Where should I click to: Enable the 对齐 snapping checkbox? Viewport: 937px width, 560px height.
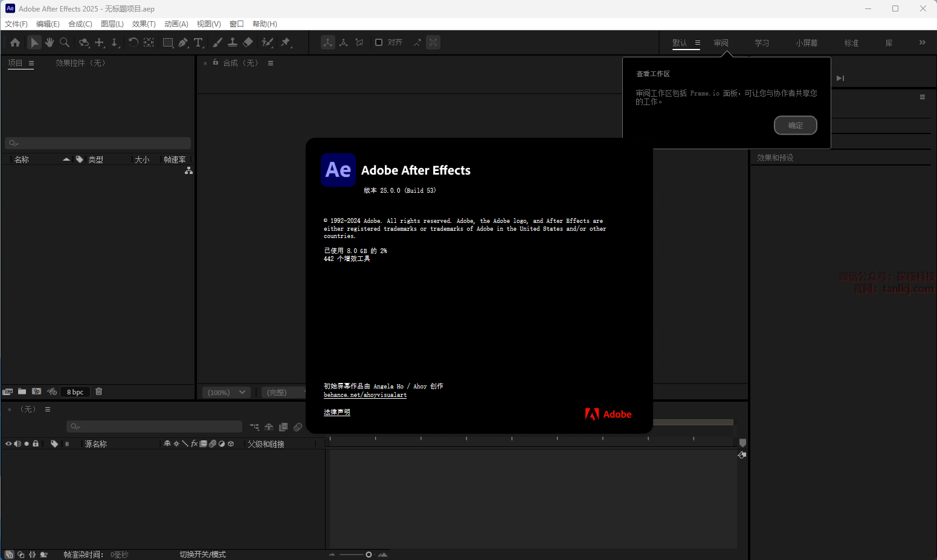(379, 42)
